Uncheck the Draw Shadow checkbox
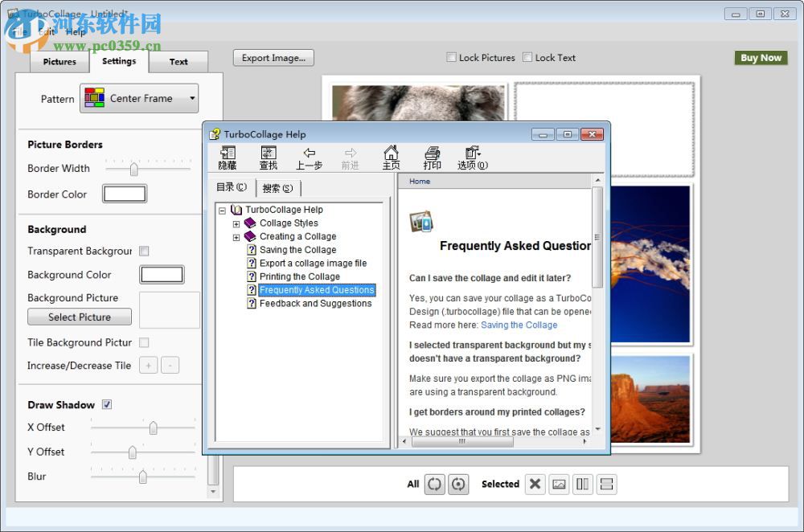Image resolution: width=804 pixels, height=532 pixels. (x=107, y=405)
